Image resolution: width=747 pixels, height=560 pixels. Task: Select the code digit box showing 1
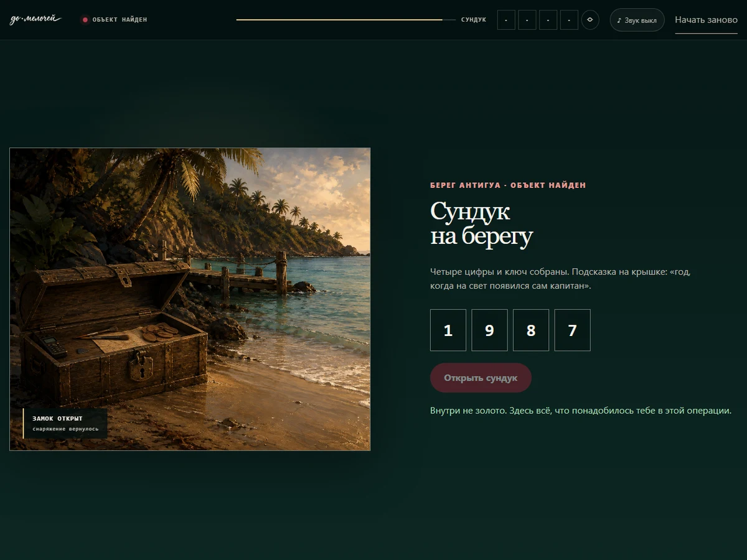tap(448, 330)
